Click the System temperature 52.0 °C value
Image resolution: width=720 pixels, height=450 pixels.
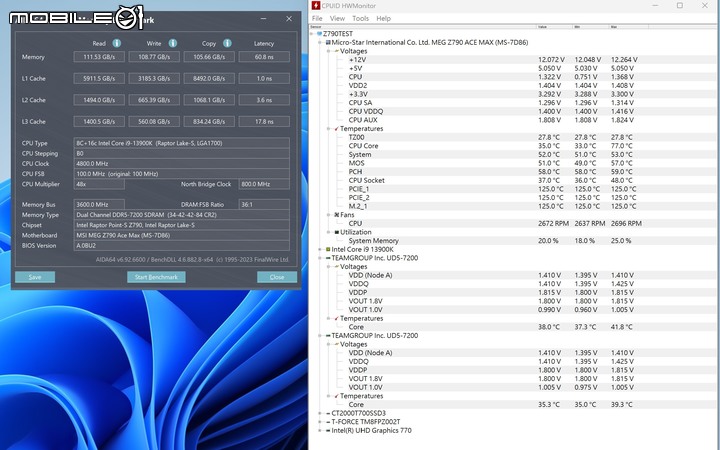pyautogui.click(x=549, y=155)
